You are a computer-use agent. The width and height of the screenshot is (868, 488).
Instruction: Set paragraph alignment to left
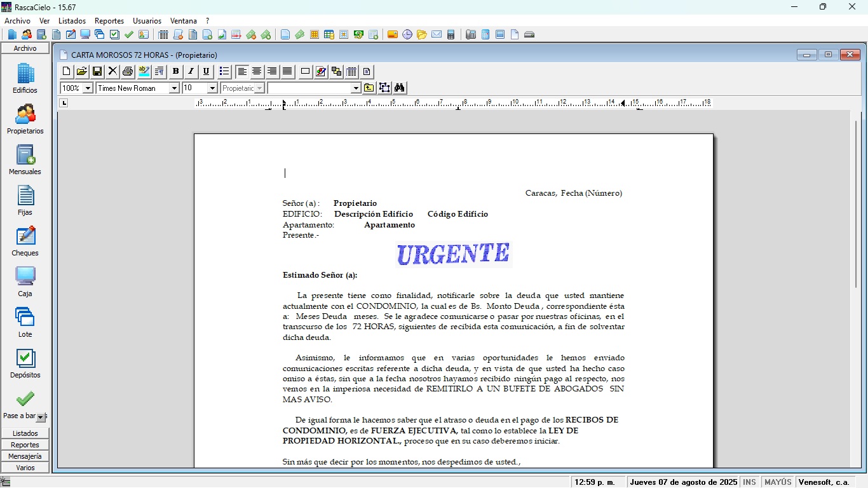pos(242,71)
